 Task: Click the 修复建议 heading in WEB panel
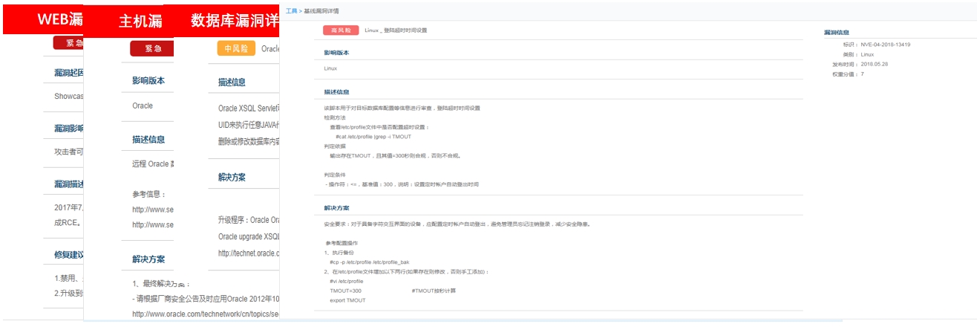[x=68, y=254]
